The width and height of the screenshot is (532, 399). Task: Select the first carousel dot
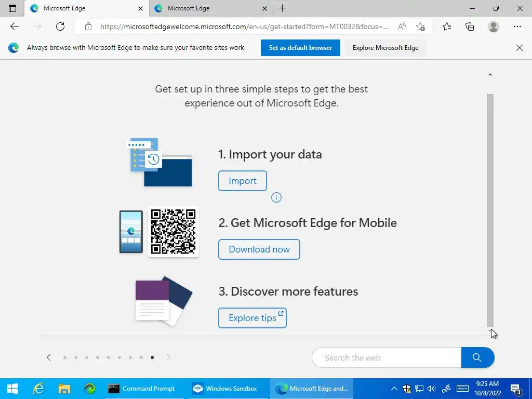(x=65, y=357)
